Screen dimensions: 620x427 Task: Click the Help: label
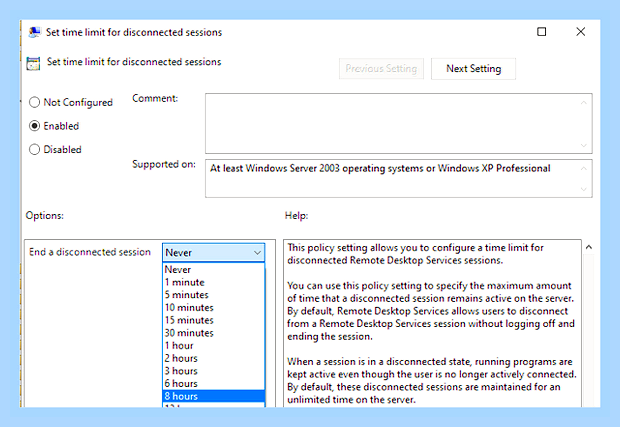[x=297, y=215]
